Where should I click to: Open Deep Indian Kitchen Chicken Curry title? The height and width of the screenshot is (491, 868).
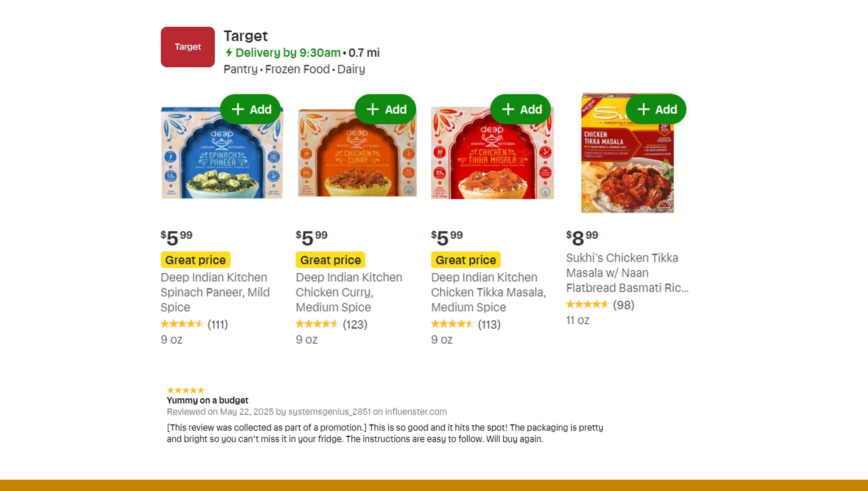(x=349, y=292)
